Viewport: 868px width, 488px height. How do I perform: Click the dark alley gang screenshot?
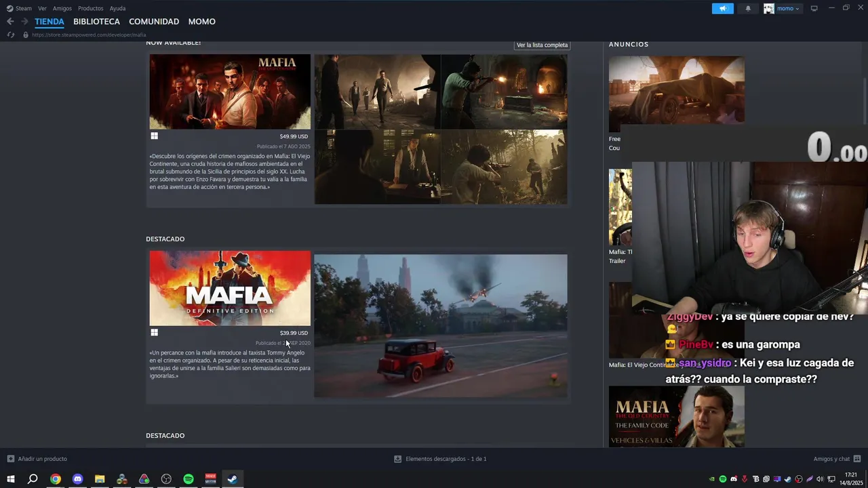pos(378,91)
